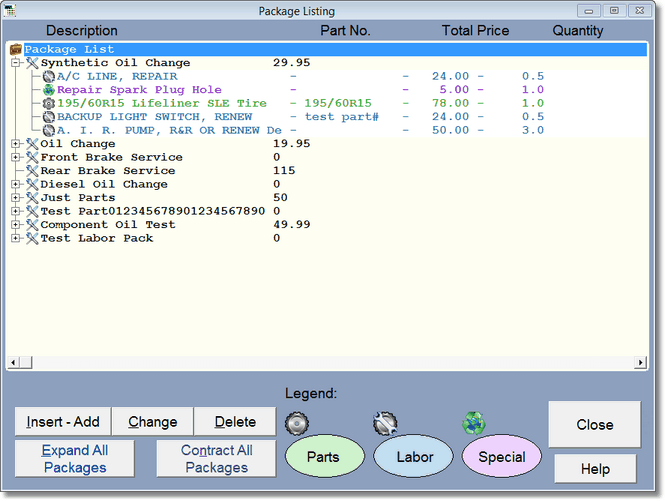Click the horizontal scrollbar left arrow
This screenshot has width=665, height=501.
pos(13,362)
